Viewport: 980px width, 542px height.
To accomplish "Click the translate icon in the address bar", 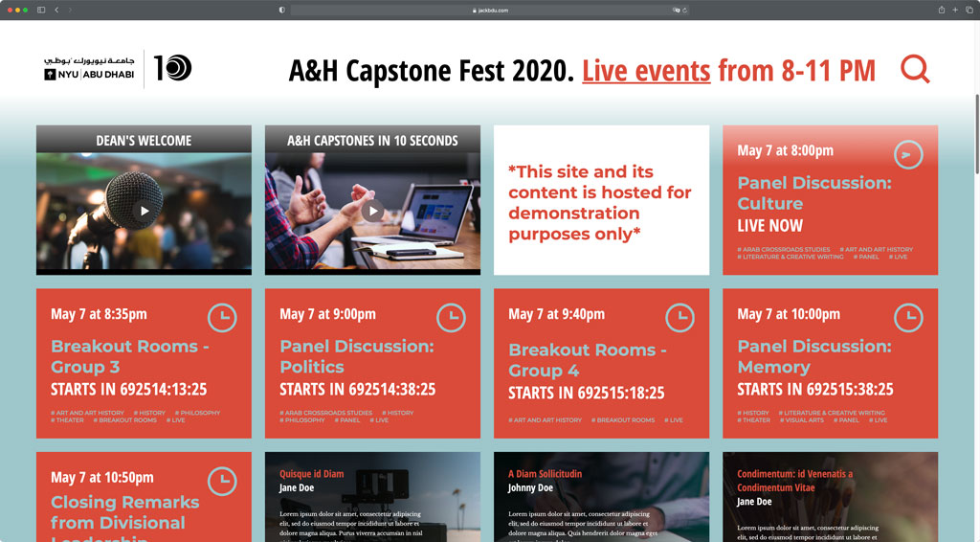I will click(x=676, y=10).
